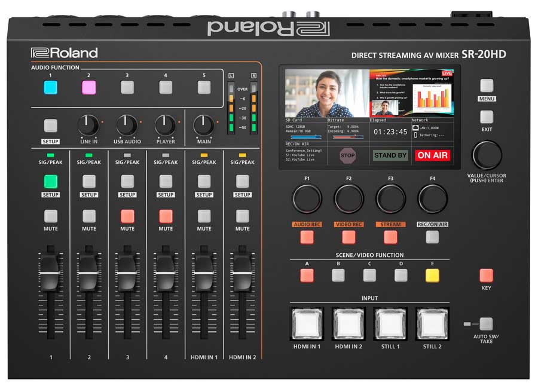Turn the F2 knob
Image resolution: width=538 pixels, height=392 pixels.
(349, 199)
